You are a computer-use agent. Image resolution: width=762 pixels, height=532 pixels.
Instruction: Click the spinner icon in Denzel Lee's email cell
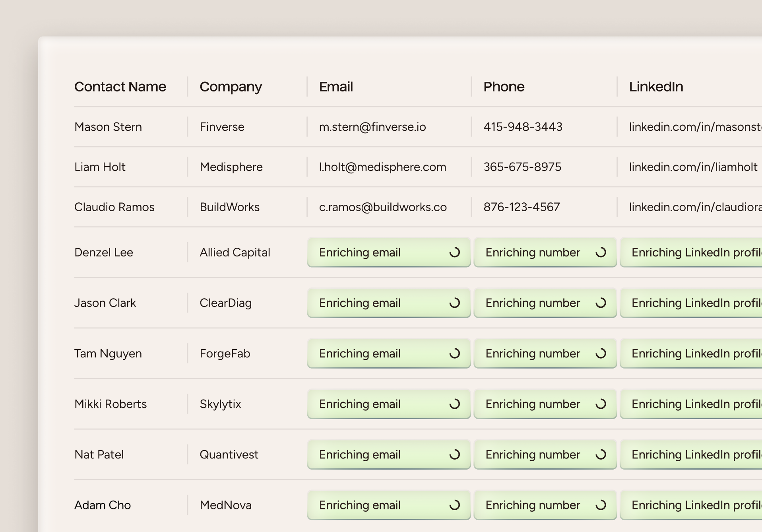[455, 252]
